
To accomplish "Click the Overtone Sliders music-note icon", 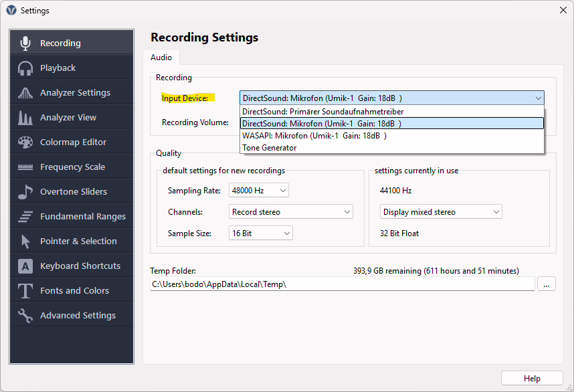I will click(25, 191).
